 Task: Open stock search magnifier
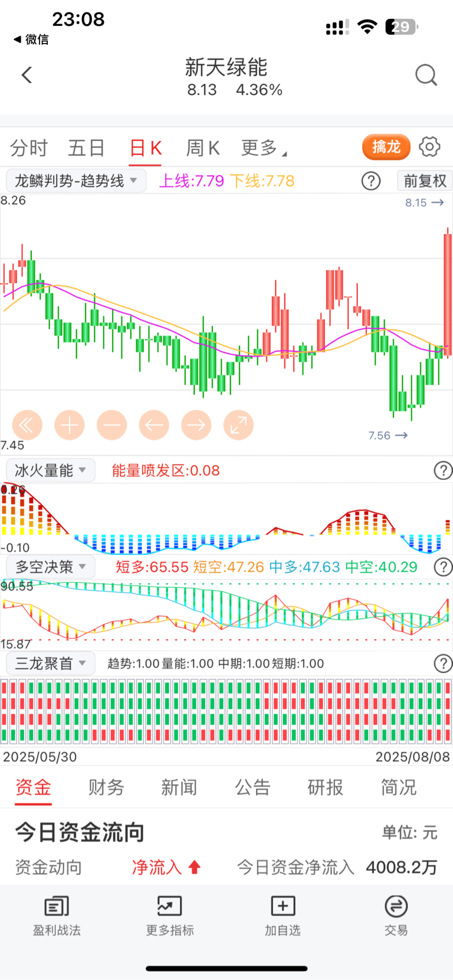point(426,75)
